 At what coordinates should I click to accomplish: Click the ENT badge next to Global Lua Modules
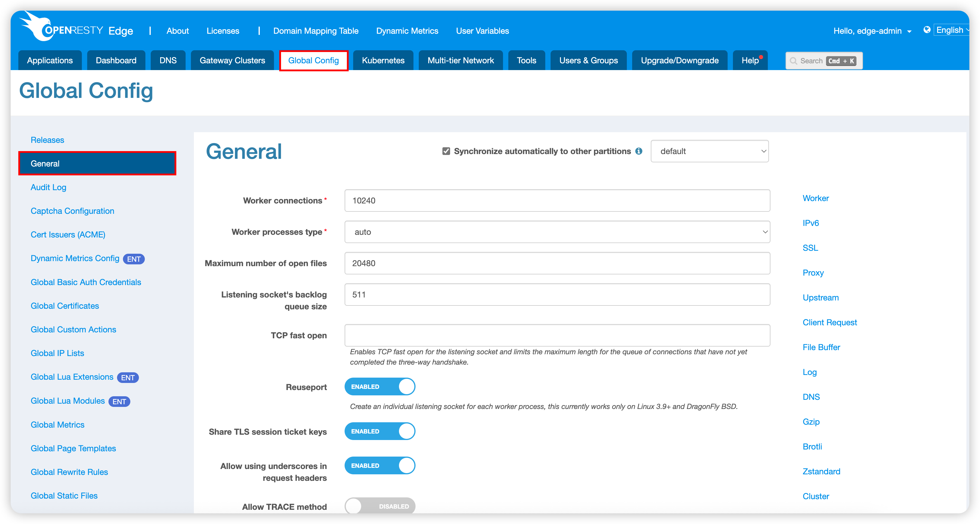[119, 402]
